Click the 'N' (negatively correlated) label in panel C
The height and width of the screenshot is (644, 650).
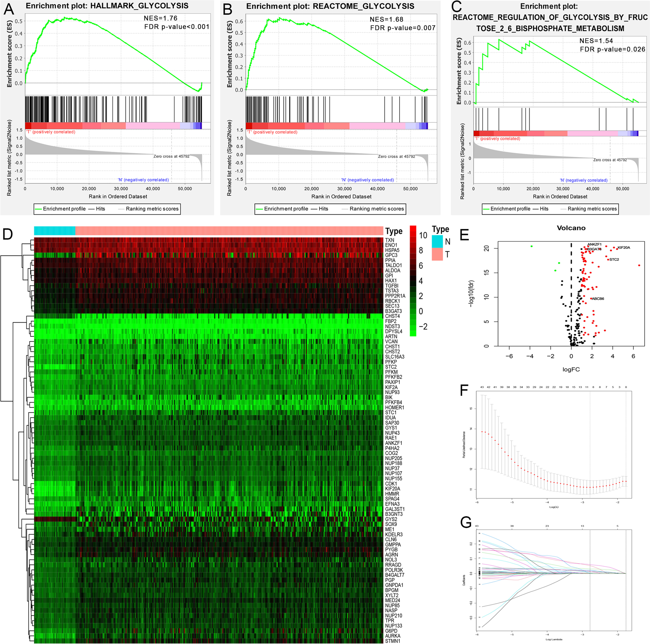584,180
